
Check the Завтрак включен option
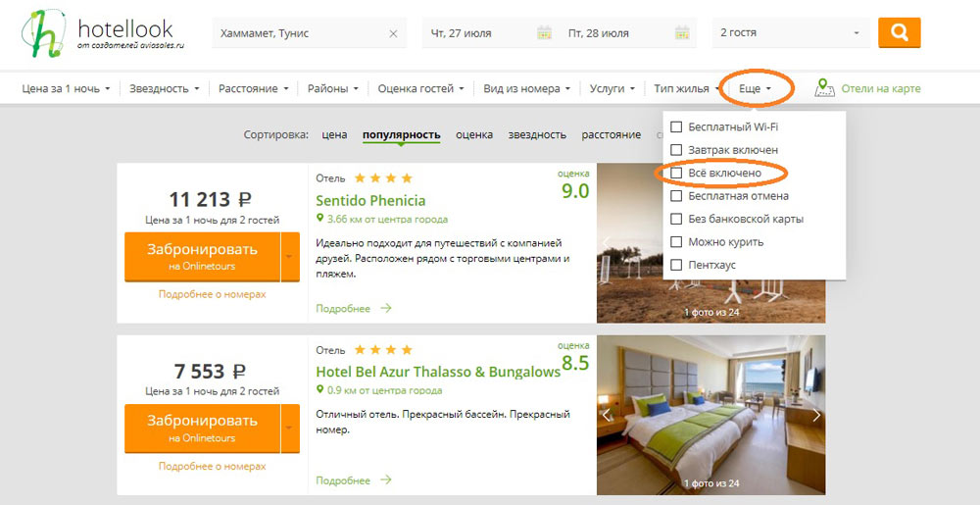675,150
